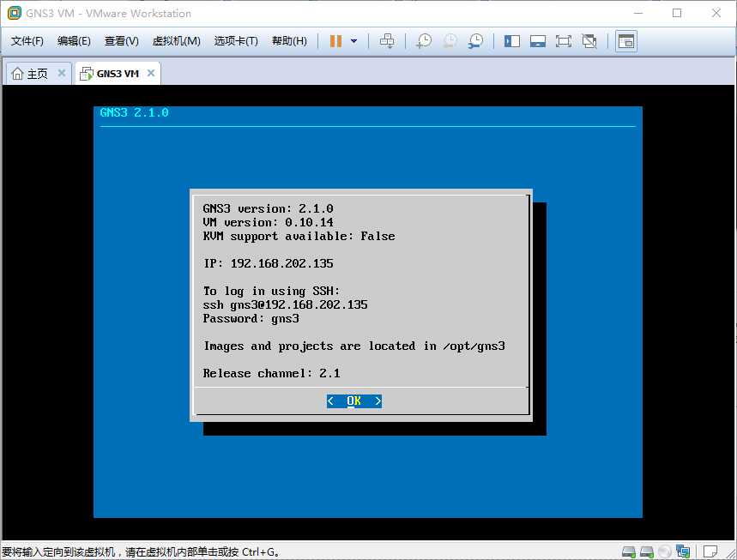Click the 'Release channel: 2.1' text
The image size is (737, 560).
(x=272, y=374)
